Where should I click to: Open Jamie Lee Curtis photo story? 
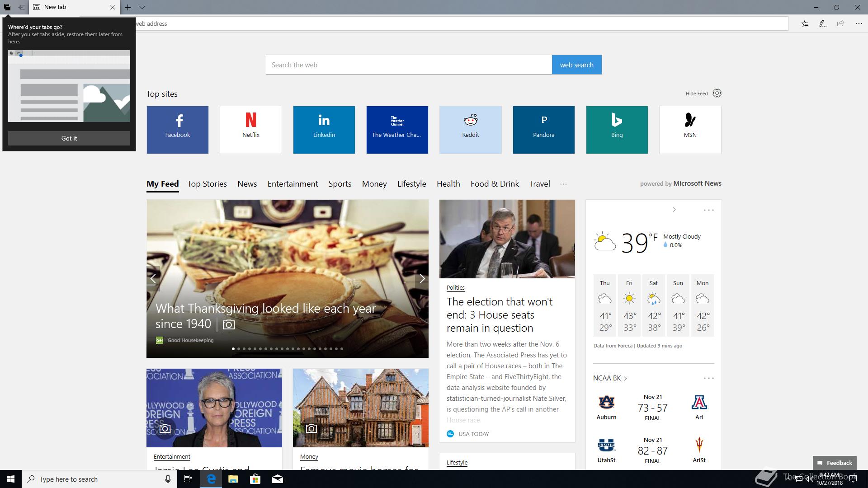coord(214,408)
